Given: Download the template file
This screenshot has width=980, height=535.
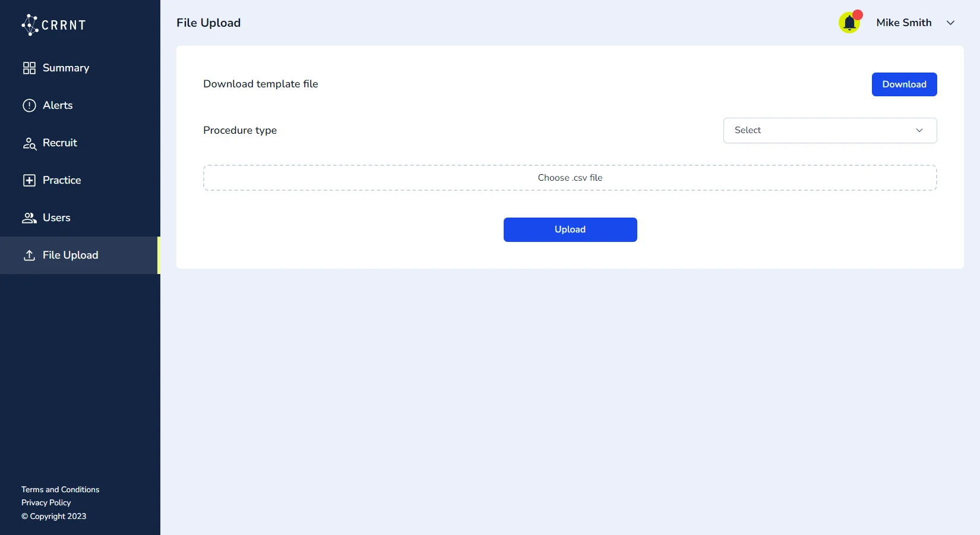Looking at the screenshot, I should tap(903, 84).
